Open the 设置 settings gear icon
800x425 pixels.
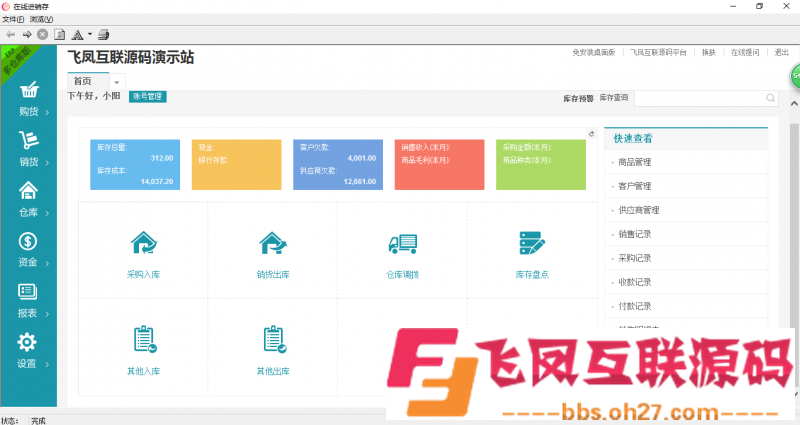point(27,342)
